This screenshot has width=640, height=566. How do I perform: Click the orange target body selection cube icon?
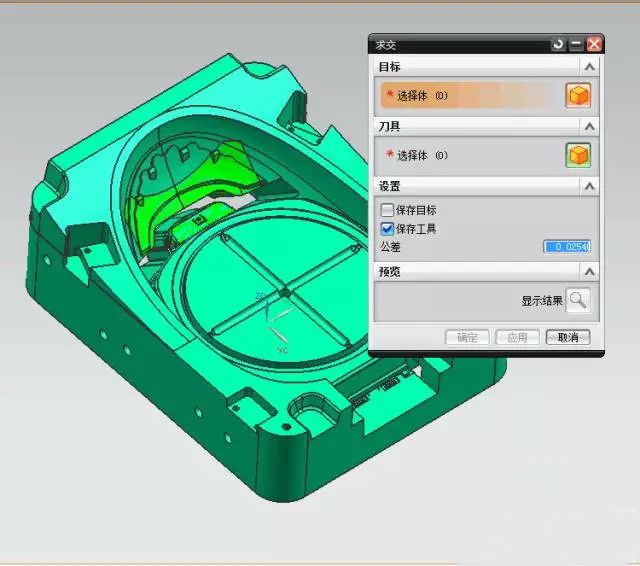[578, 96]
